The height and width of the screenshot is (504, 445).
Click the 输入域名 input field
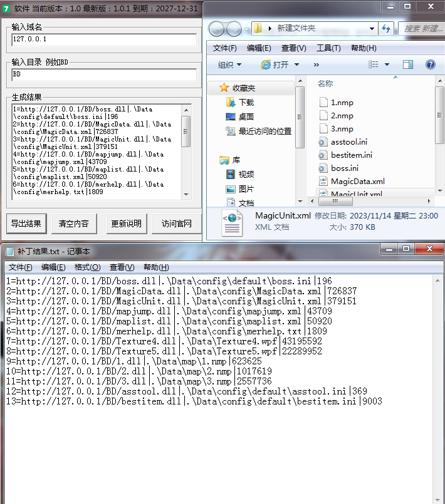click(104, 39)
